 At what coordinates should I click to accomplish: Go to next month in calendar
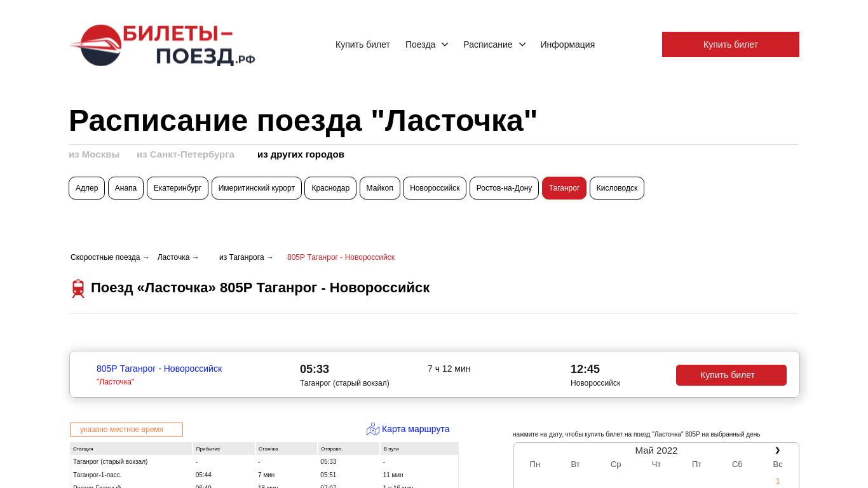click(x=777, y=451)
